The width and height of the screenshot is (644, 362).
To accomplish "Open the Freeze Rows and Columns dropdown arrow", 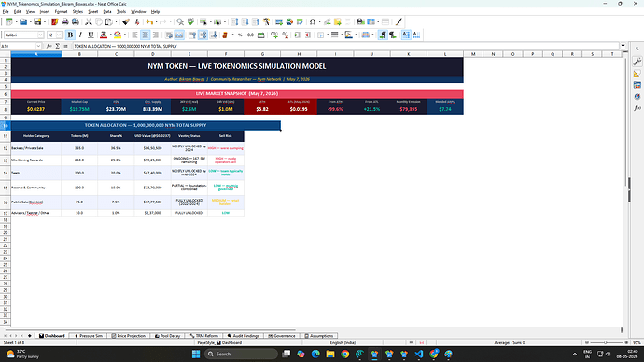I will tap(378, 21).
